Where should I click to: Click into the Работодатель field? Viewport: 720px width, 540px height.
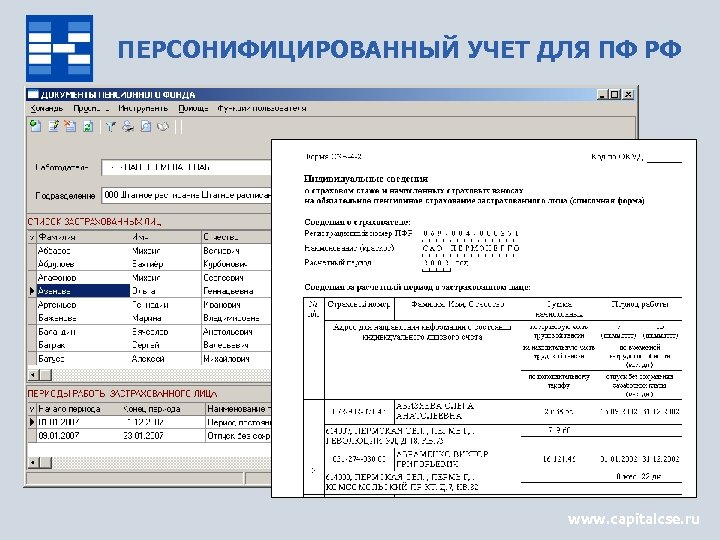(x=186, y=168)
